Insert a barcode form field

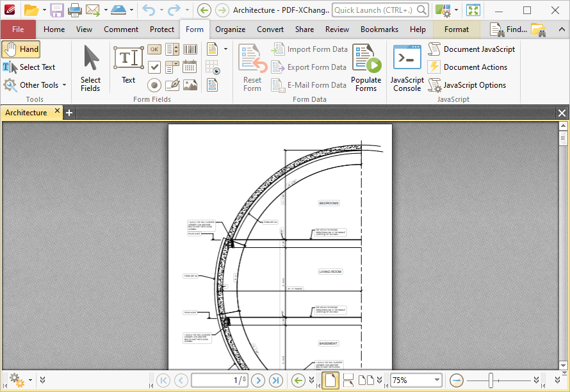click(190, 49)
